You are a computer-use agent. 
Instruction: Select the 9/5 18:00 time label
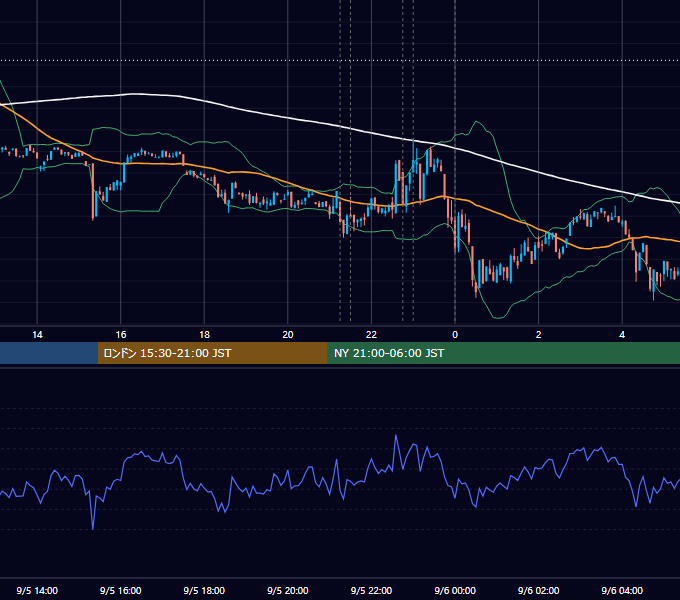click(x=204, y=590)
